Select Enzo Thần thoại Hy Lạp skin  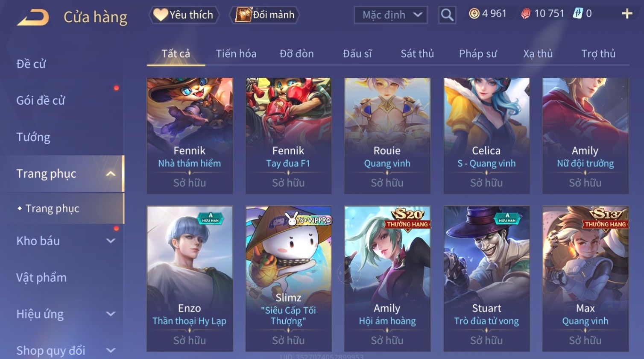(190, 279)
